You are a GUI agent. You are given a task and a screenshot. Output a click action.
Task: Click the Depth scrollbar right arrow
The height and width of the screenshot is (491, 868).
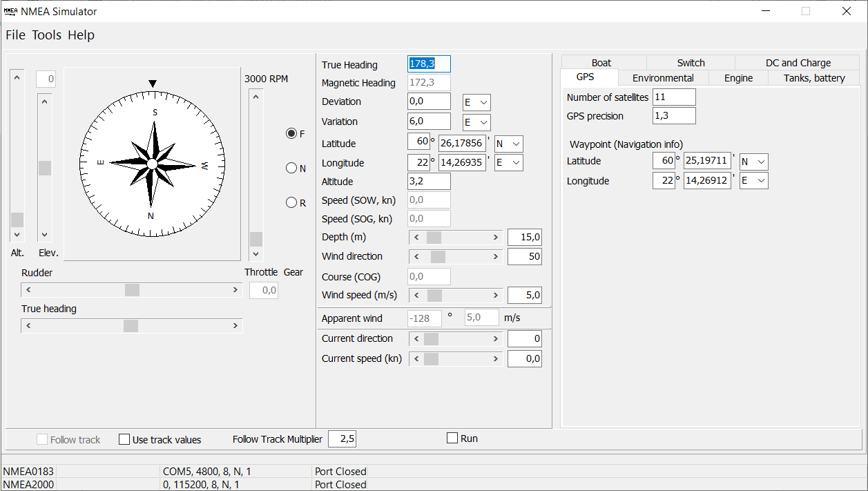[494, 237]
